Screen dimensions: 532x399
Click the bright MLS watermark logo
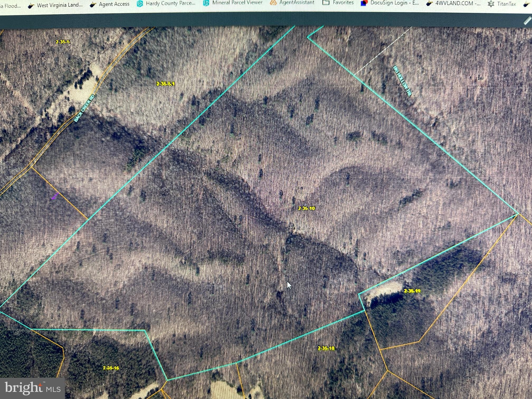(x=32, y=388)
